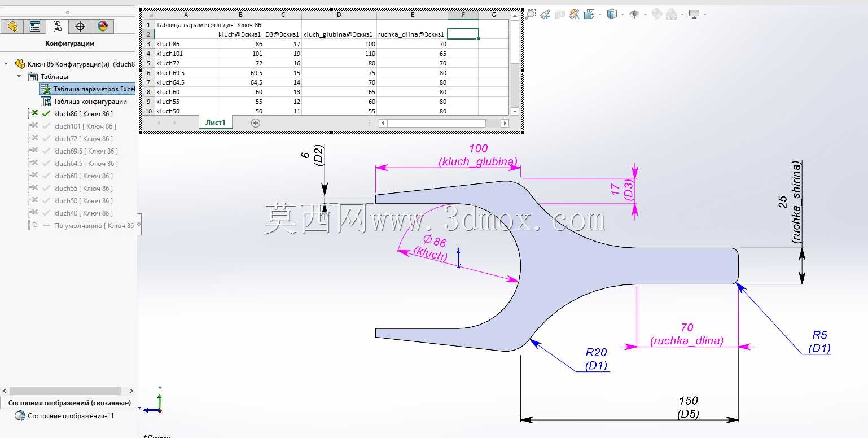Click the Ключ 86 part icon in tree

pyautogui.click(x=20, y=64)
